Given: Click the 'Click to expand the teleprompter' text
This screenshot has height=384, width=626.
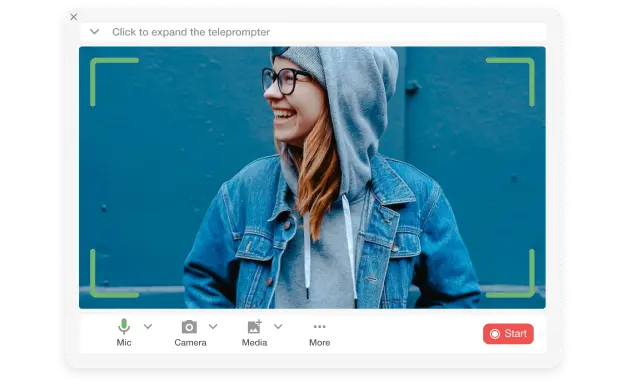Looking at the screenshot, I should [191, 32].
